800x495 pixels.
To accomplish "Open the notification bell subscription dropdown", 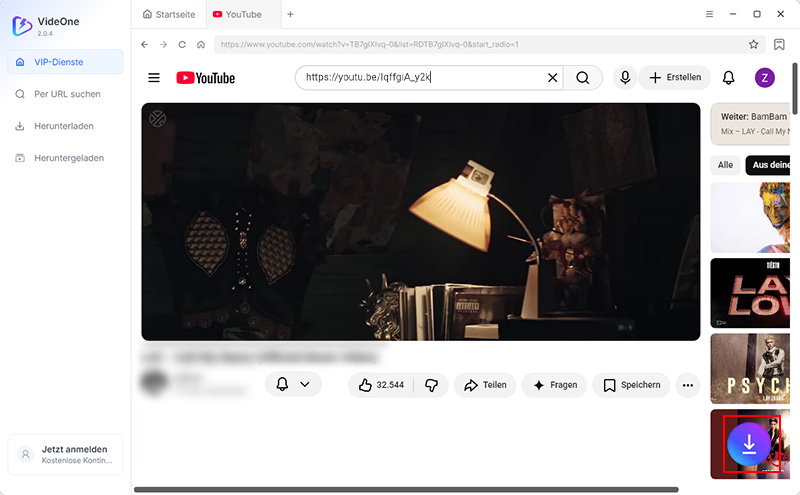I will (293, 384).
